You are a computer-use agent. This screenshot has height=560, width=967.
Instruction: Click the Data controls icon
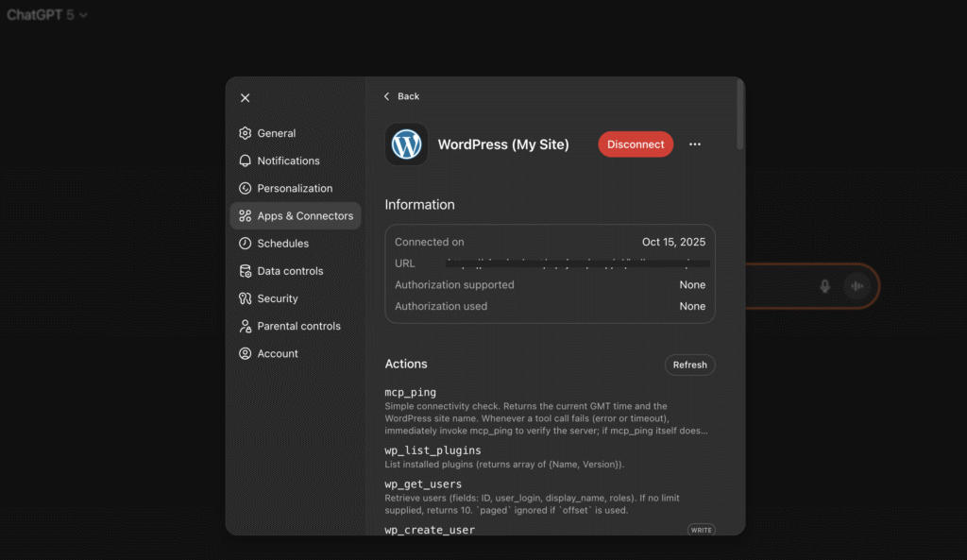click(x=246, y=271)
